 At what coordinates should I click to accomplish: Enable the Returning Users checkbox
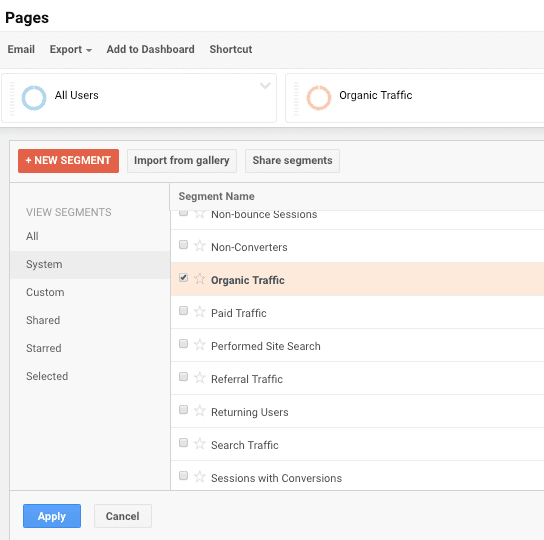[184, 410]
